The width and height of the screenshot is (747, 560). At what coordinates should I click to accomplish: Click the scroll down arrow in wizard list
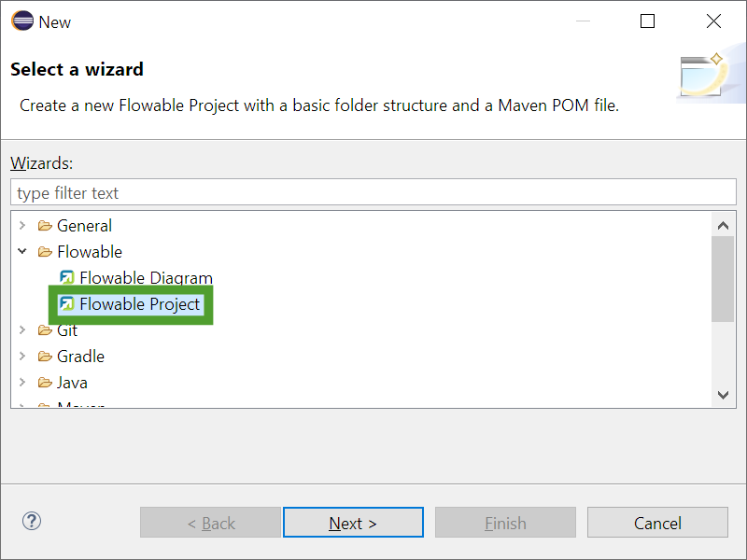tap(723, 395)
